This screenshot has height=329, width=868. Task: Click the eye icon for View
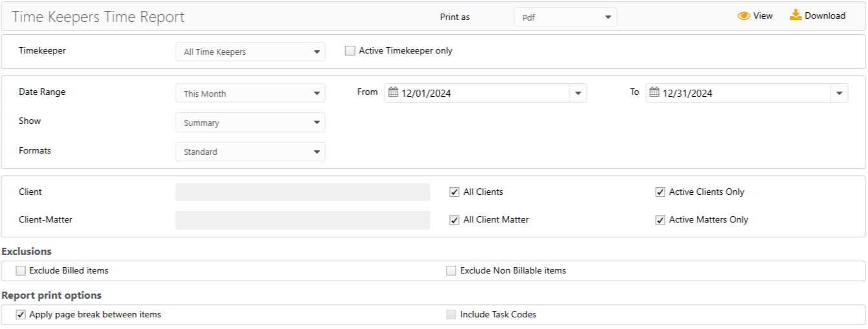click(744, 16)
